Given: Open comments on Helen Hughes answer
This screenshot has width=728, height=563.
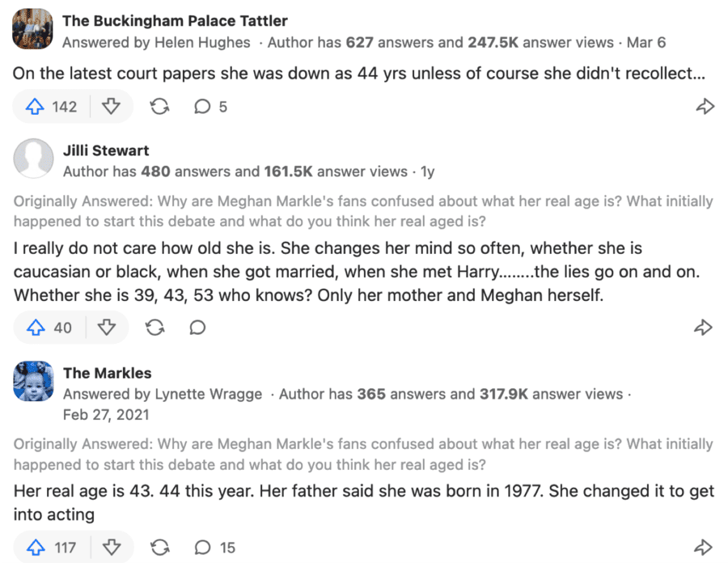Looking at the screenshot, I should 210,107.
